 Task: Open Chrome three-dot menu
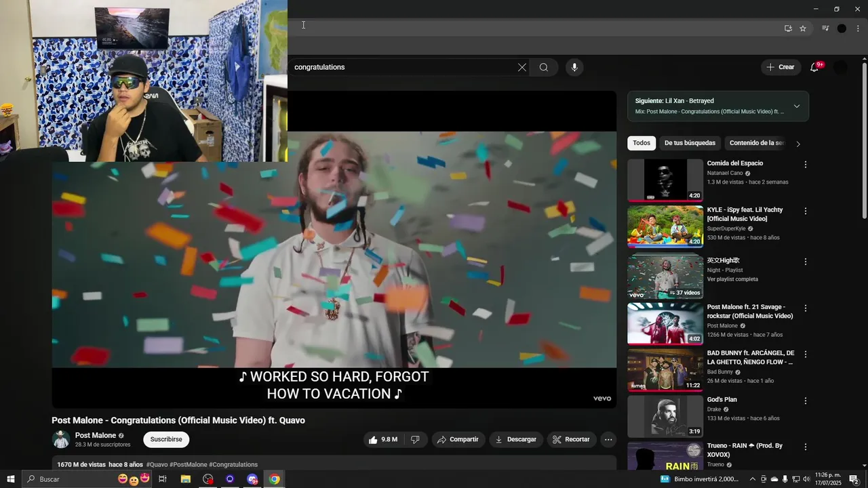(858, 28)
